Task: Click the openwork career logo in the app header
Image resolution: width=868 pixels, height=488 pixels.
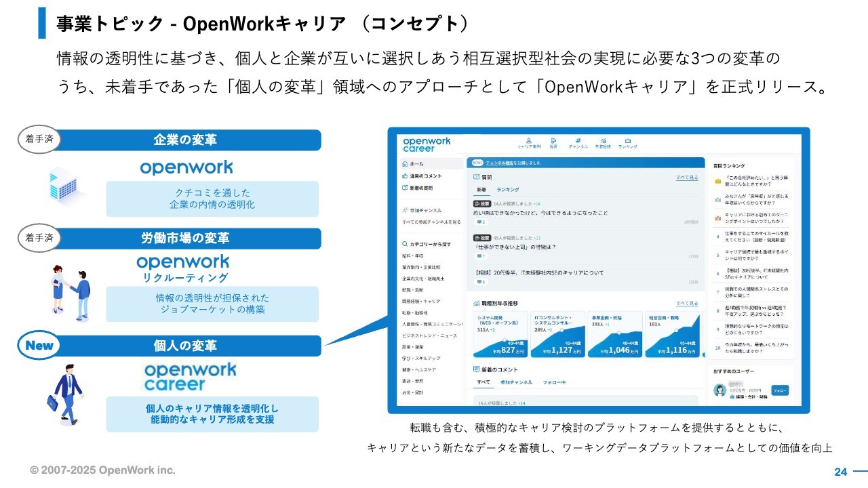Action: pyautogui.click(x=426, y=144)
